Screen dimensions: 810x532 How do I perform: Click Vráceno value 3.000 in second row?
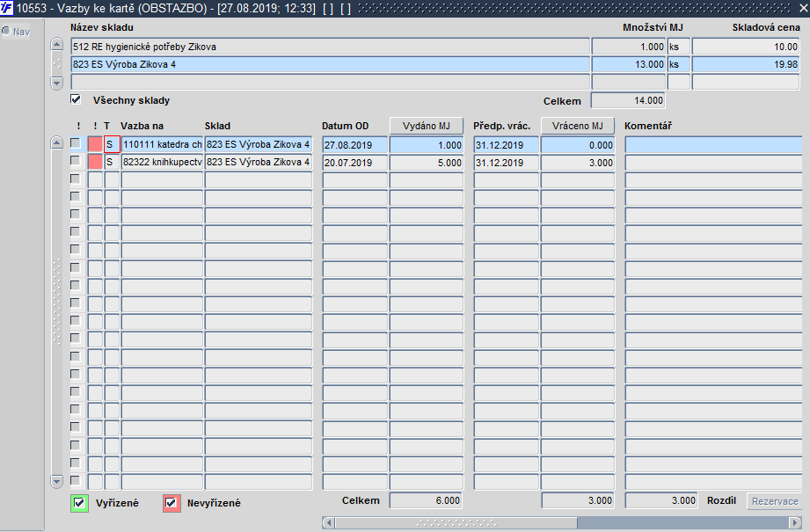[x=578, y=163]
